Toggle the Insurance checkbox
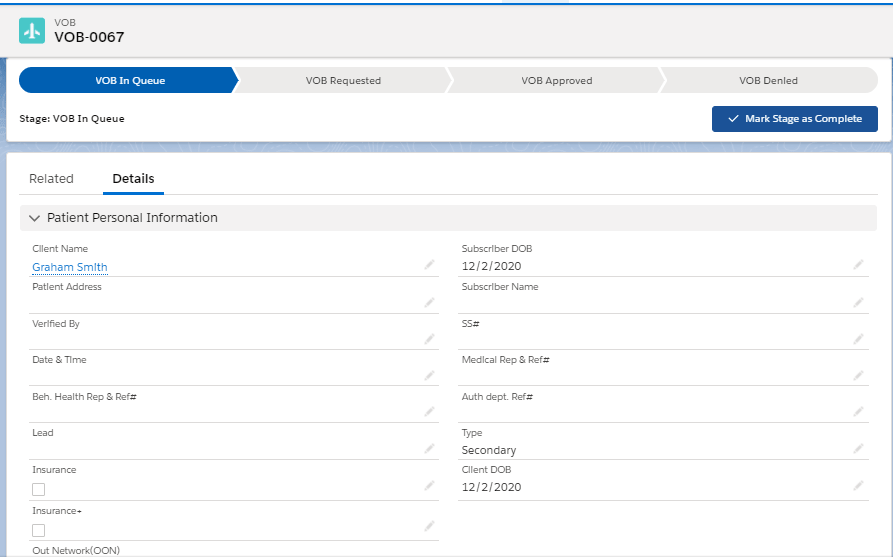 click(39, 489)
